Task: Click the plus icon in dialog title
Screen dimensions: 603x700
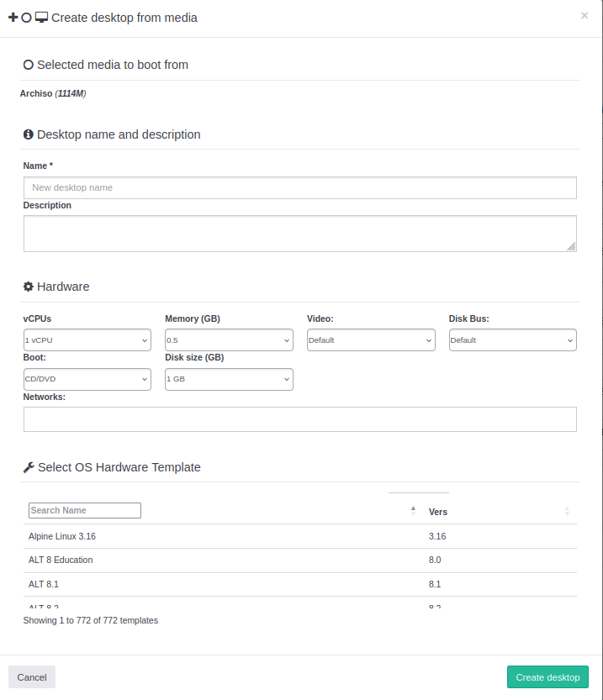Action: coord(13,17)
